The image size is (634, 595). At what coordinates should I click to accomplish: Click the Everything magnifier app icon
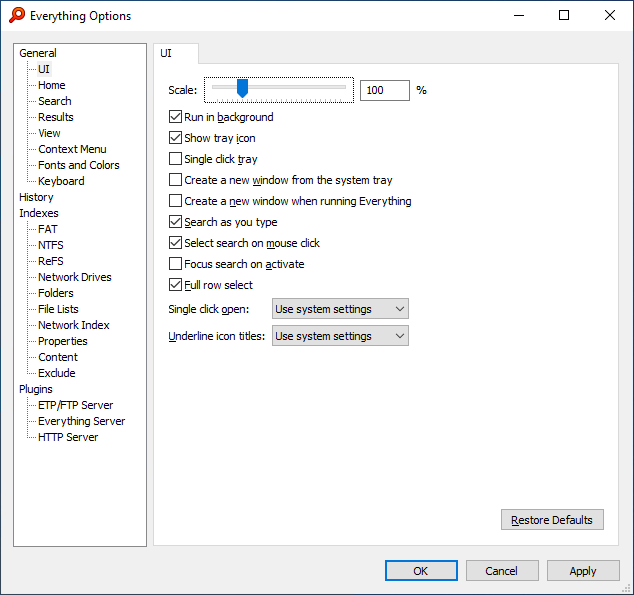click(x=17, y=15)
